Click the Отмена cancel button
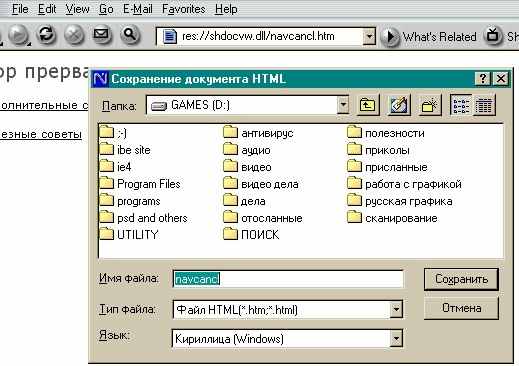 pyautogui.click(x=461, y=308)
